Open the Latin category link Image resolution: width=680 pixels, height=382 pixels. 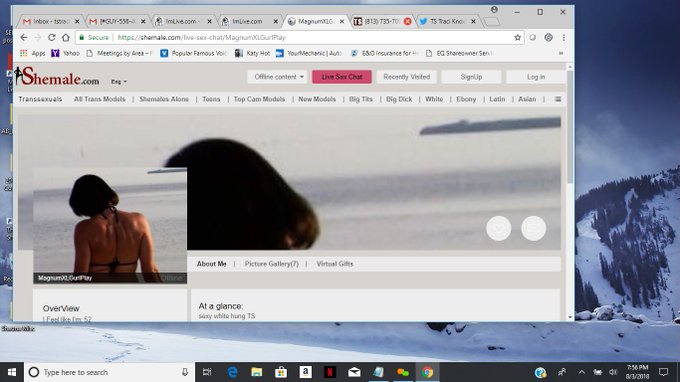497,99
